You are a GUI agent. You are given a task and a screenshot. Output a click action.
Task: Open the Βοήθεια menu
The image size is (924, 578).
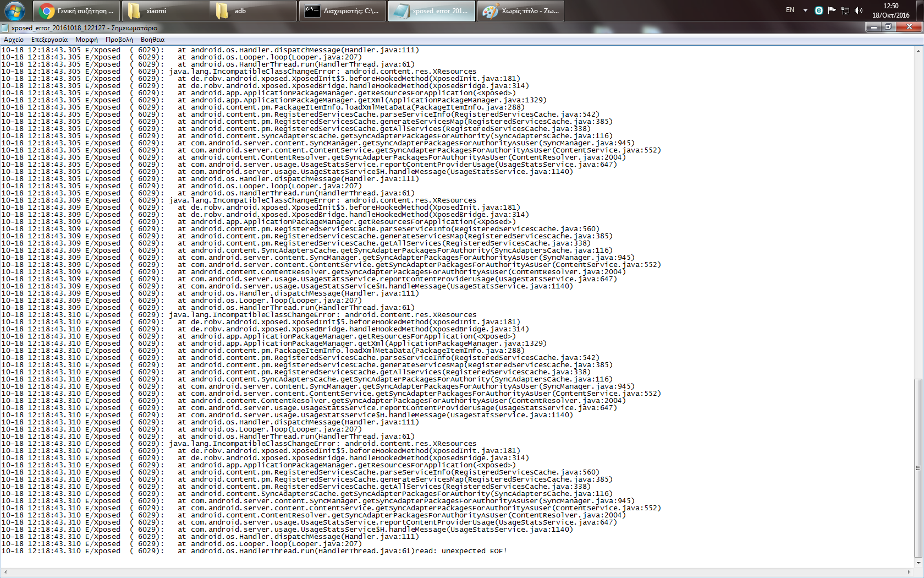tap(152, 40)
